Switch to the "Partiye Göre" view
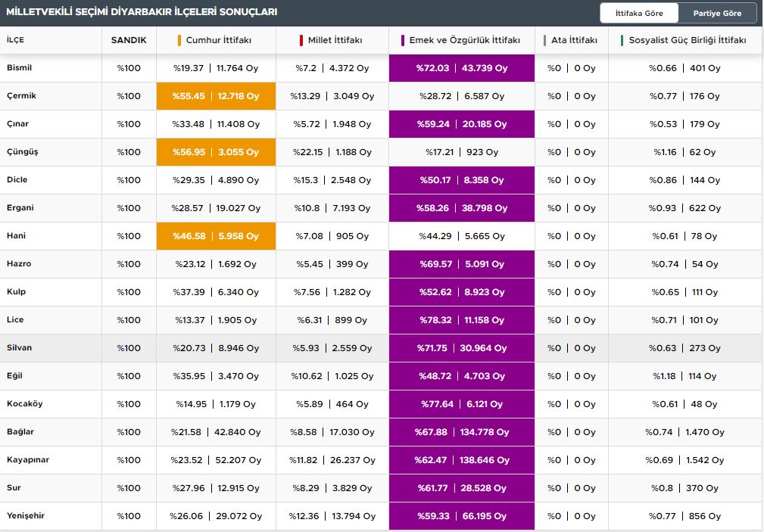This screenshot has width=764, height=532. [716, 14]
